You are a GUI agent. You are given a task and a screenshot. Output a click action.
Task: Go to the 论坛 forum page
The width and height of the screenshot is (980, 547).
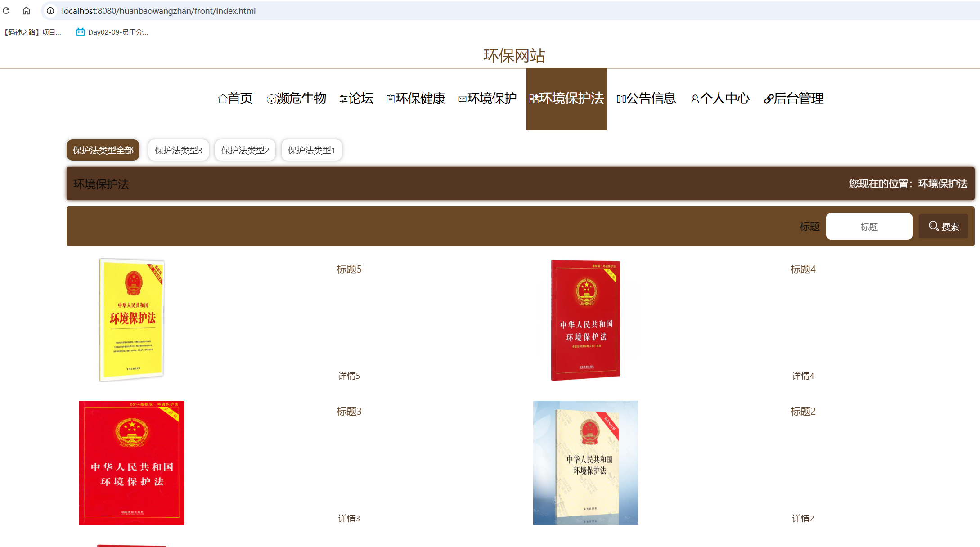pos(356,99)
